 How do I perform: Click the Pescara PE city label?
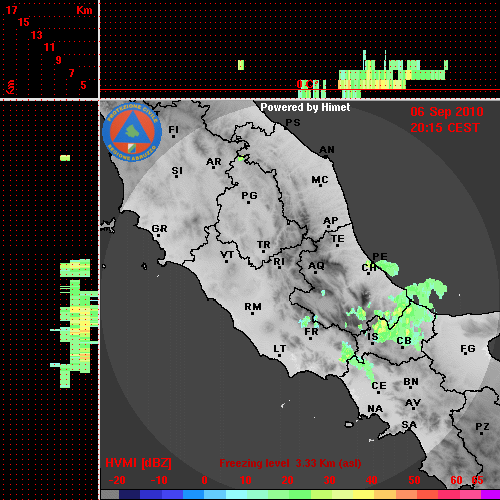[380, 256]
